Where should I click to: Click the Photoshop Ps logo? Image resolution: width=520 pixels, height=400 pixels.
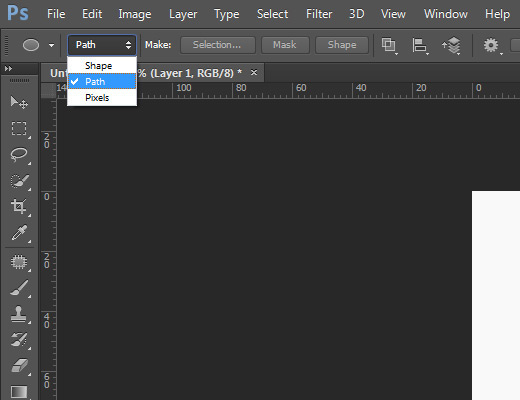18,13
